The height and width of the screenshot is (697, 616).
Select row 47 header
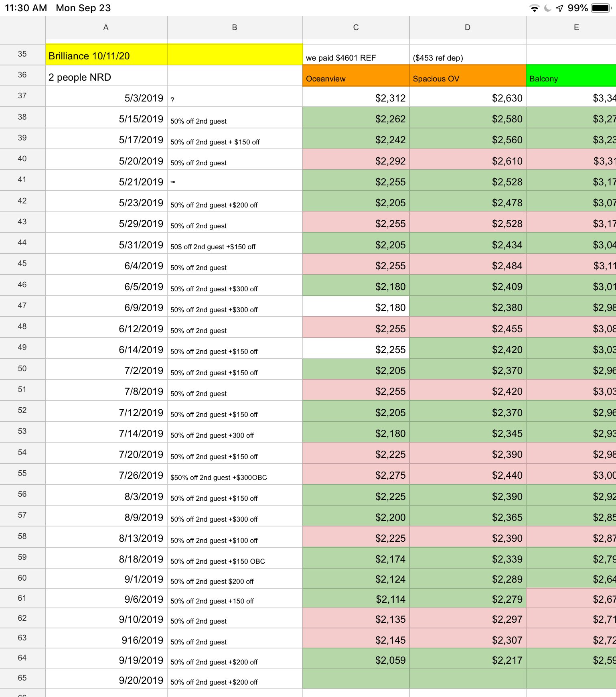coord(22,306)
